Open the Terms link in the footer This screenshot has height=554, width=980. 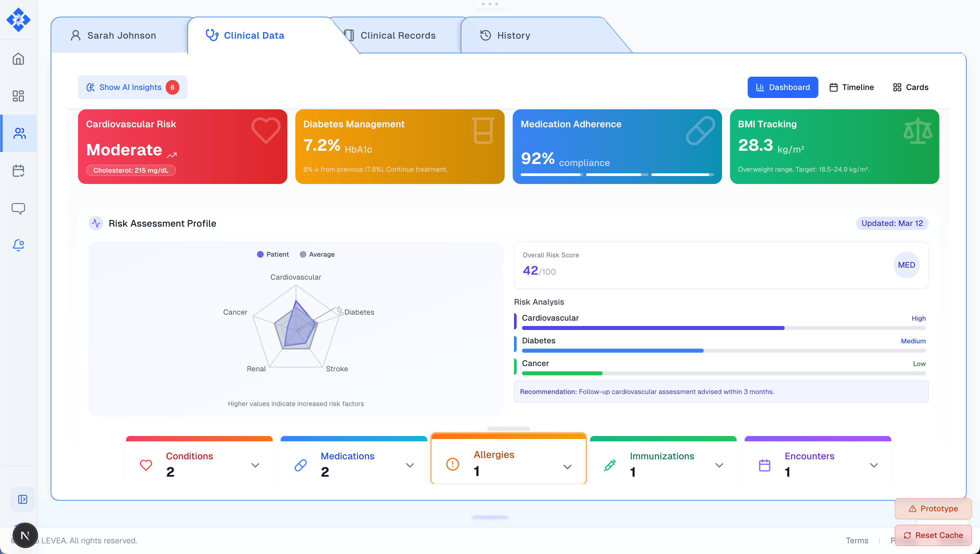pyautogui.click(x=857, y=540)
